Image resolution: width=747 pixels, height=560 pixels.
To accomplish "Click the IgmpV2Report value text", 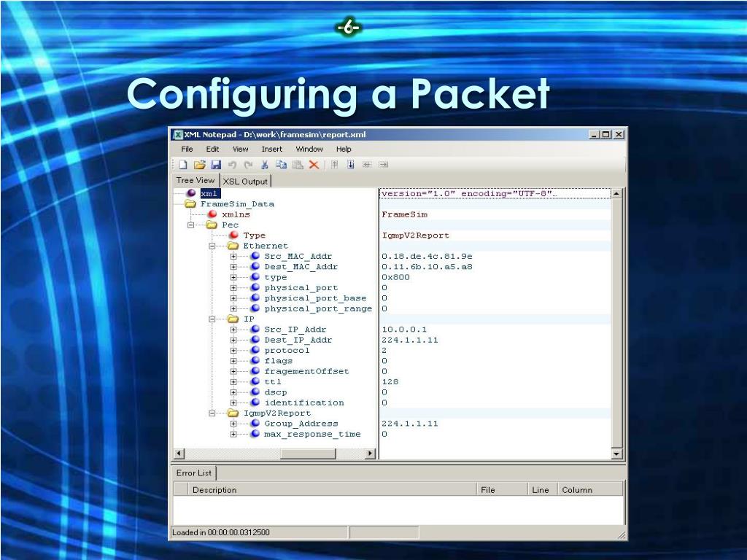I will [415, 236].
